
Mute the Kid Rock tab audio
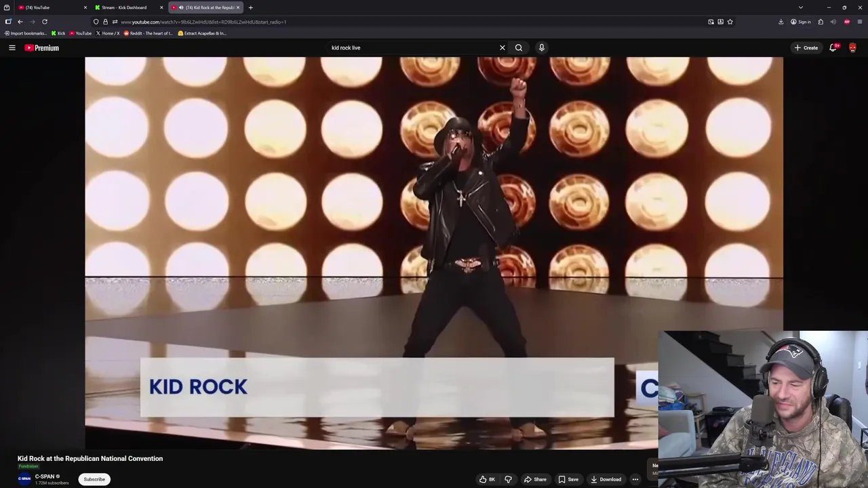click(180, 7)
